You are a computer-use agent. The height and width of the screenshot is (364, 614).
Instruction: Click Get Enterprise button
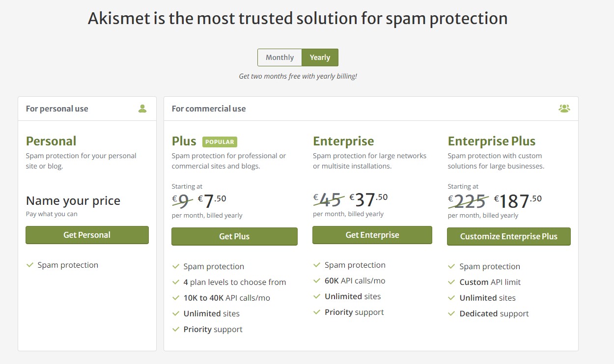pyautogui.click(x=372, y=235)
